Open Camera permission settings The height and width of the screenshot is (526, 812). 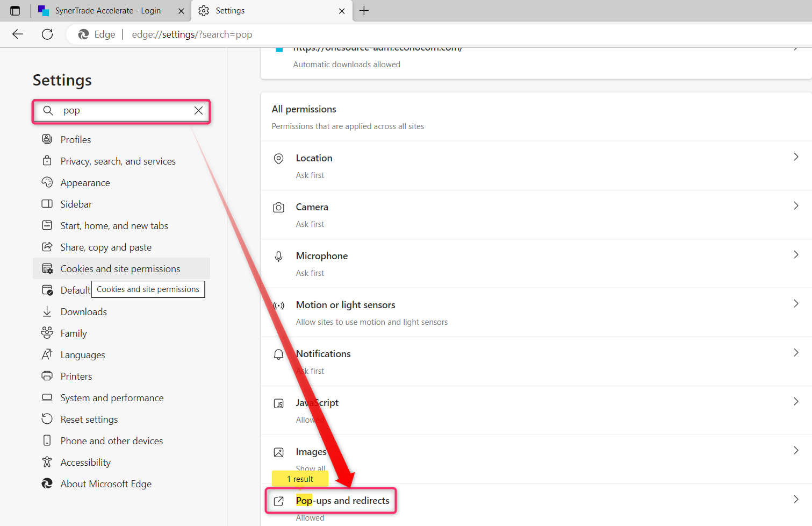click(536, 215)
